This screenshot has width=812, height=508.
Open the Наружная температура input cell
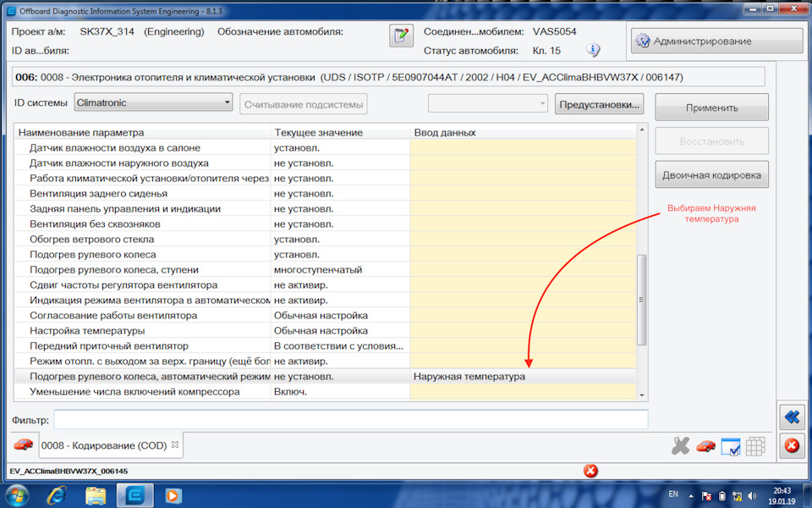click(523, 376)
